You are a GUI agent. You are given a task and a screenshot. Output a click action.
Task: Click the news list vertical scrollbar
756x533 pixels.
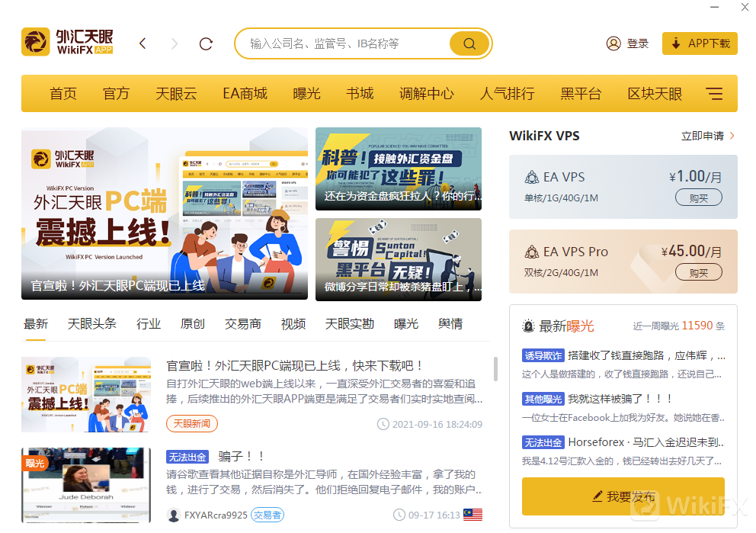click(x=495, y=369)
